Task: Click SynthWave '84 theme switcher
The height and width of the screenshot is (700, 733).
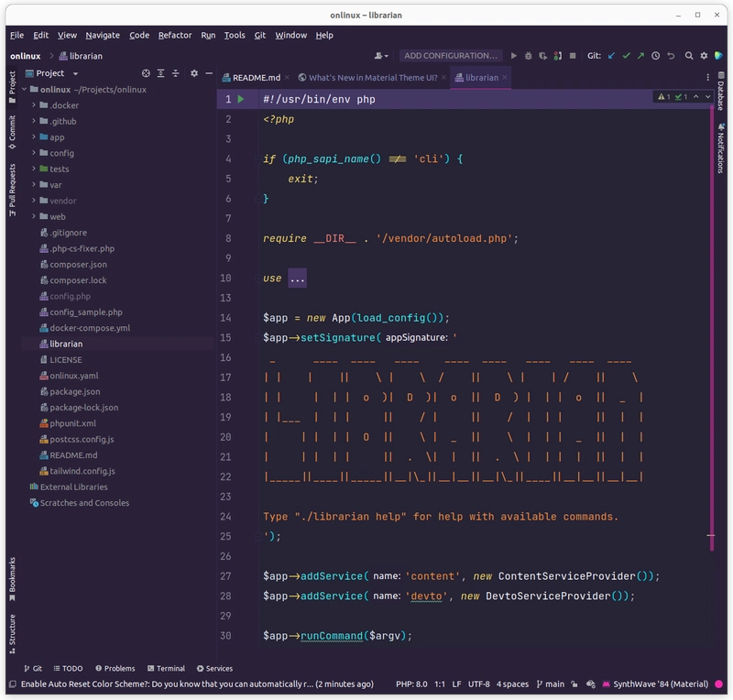Action: pyautogui.click(x=655, y=684)
